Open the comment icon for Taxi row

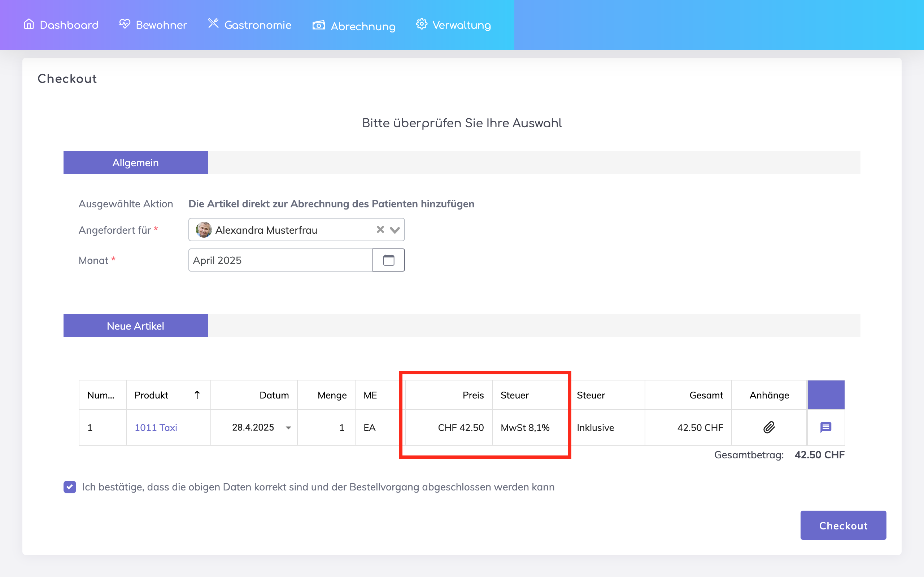click(x=825, y=427)
